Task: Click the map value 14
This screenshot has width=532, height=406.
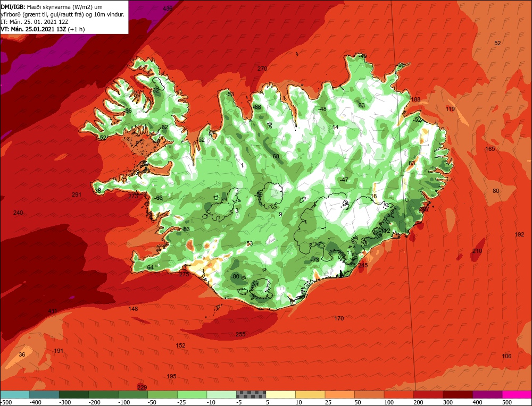Action: point(335,127)
